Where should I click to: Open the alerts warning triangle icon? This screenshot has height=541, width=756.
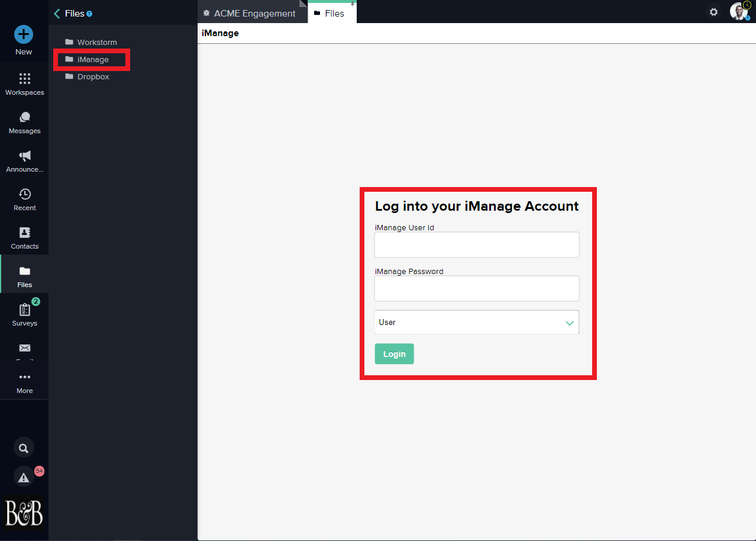24,478
